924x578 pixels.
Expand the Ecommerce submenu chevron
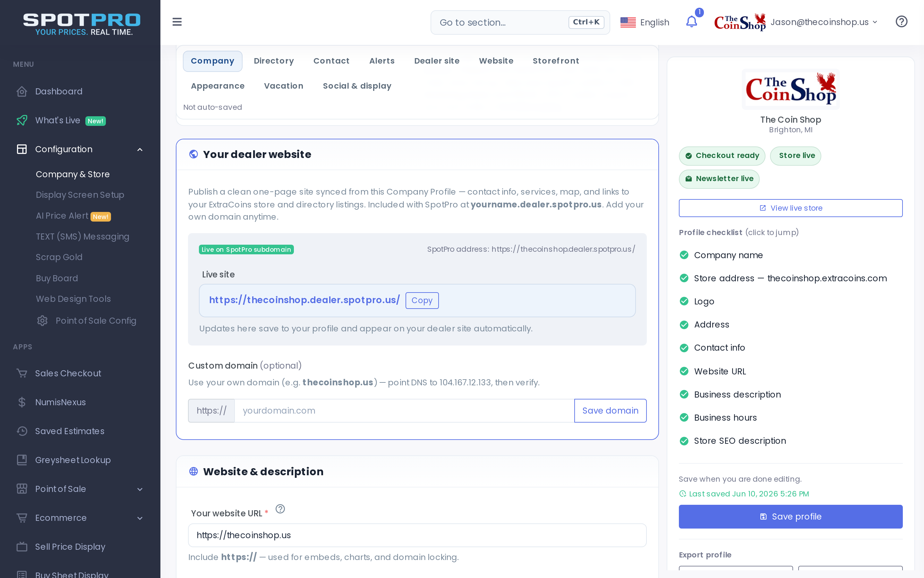click(x=140, y=518)
